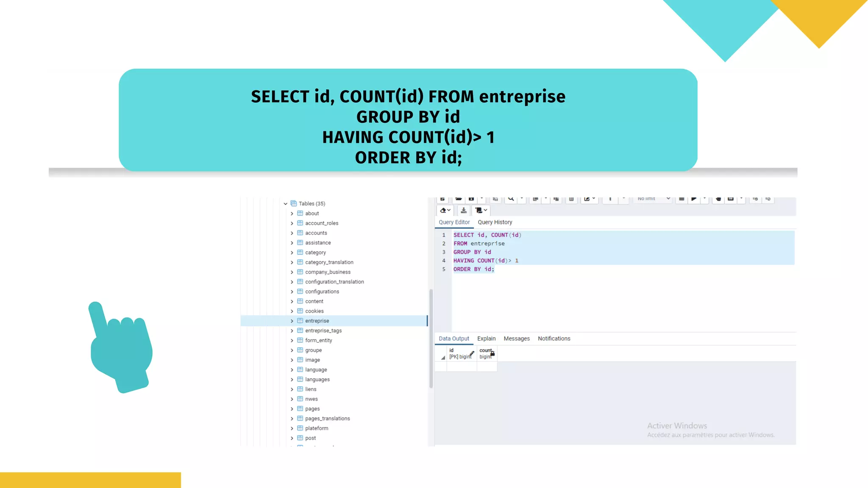Click the Download results icon

click(x=464, y=210)
